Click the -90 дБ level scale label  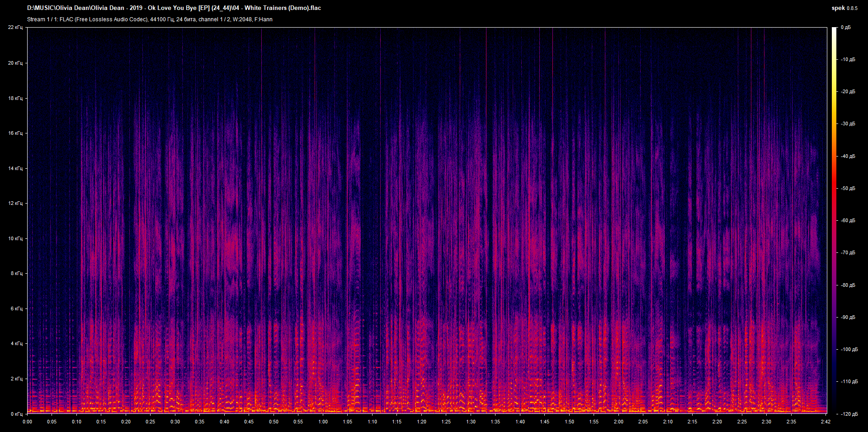[848, 318]
